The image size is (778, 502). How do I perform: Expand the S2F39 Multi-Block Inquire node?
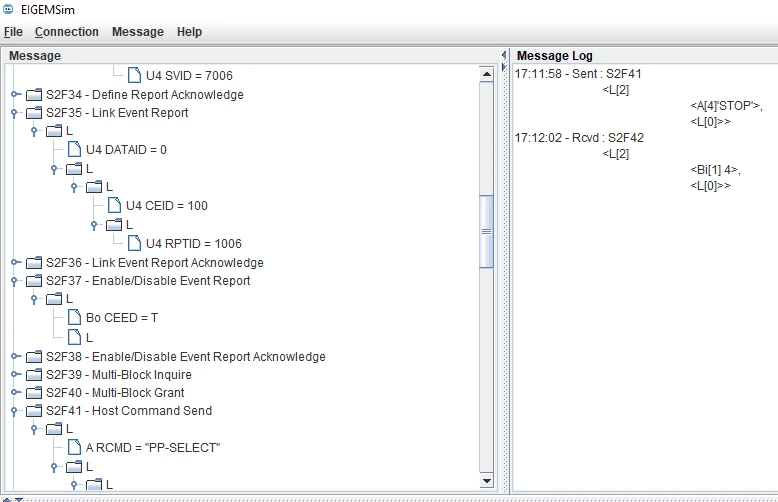point(15,375)
